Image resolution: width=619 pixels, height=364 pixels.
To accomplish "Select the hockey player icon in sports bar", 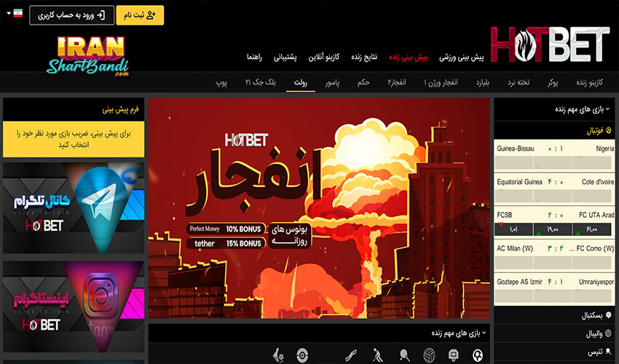I will pyautogui.click(x=377, y=356).
